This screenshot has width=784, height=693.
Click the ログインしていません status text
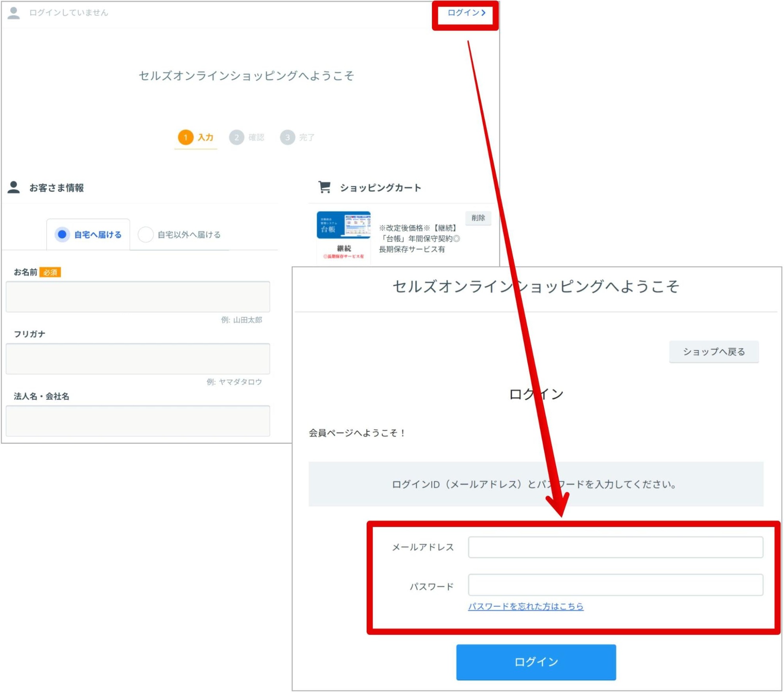pos(69,13)
